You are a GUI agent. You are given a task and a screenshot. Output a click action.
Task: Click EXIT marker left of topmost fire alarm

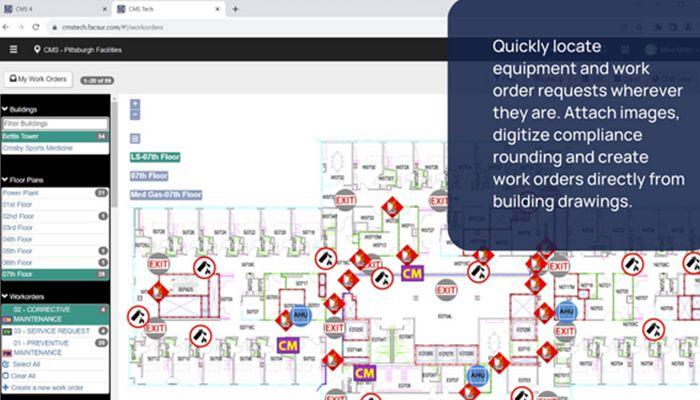click(x=345, y=200)
